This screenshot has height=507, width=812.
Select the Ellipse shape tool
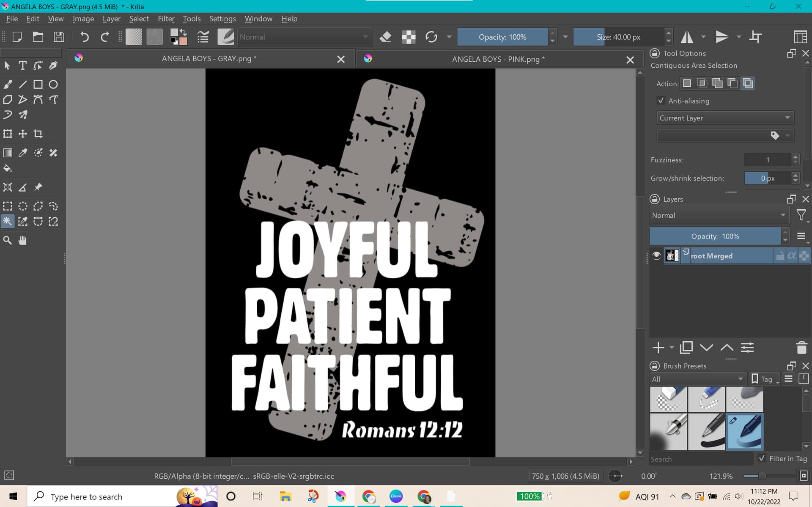point(53,84)
